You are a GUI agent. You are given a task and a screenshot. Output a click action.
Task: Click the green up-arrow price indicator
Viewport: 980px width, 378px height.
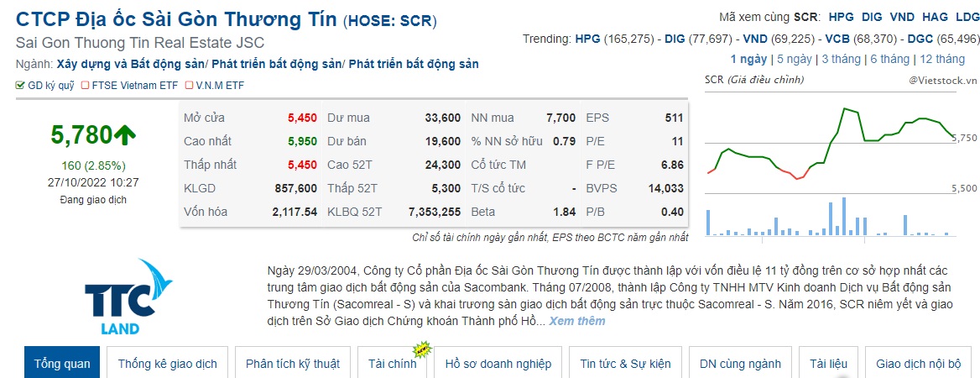coord(125,134)
